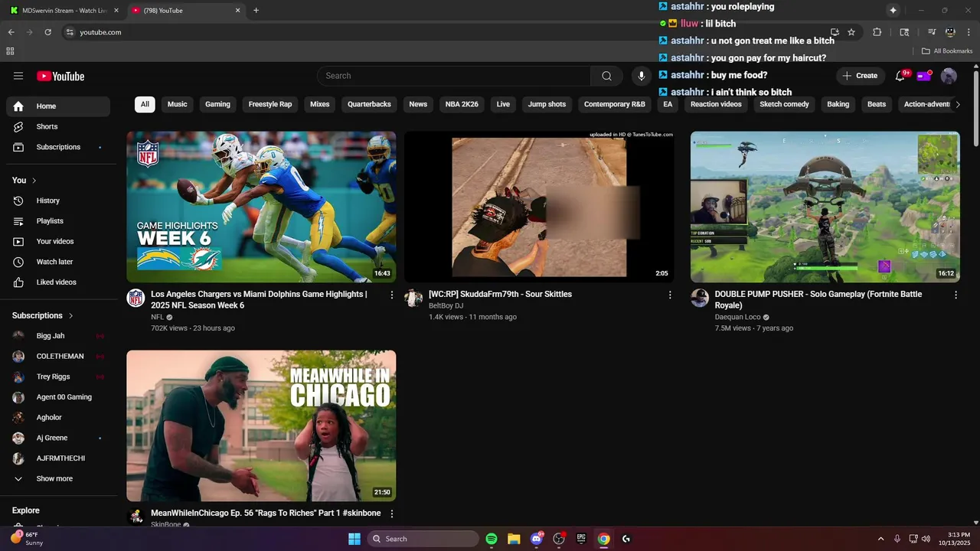Expand the Subscriptions section heading
The width and height of the screenshot is (980, 551).
point(43,315)
